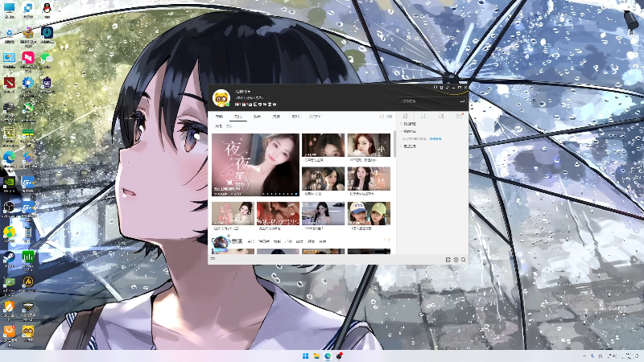The image size is (644, 362).
Task: Click the smiley face icon in bottom bar
Action: point(456,259)
